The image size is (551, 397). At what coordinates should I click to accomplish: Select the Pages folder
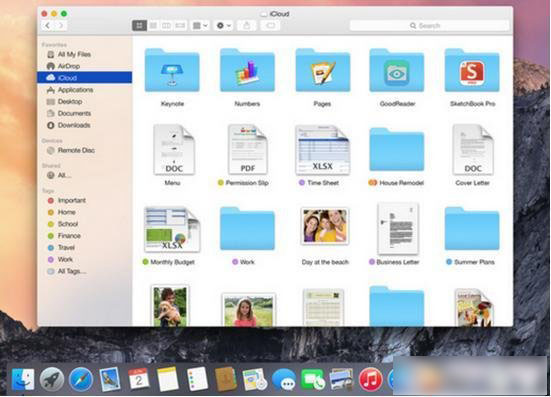coord(323,71)
